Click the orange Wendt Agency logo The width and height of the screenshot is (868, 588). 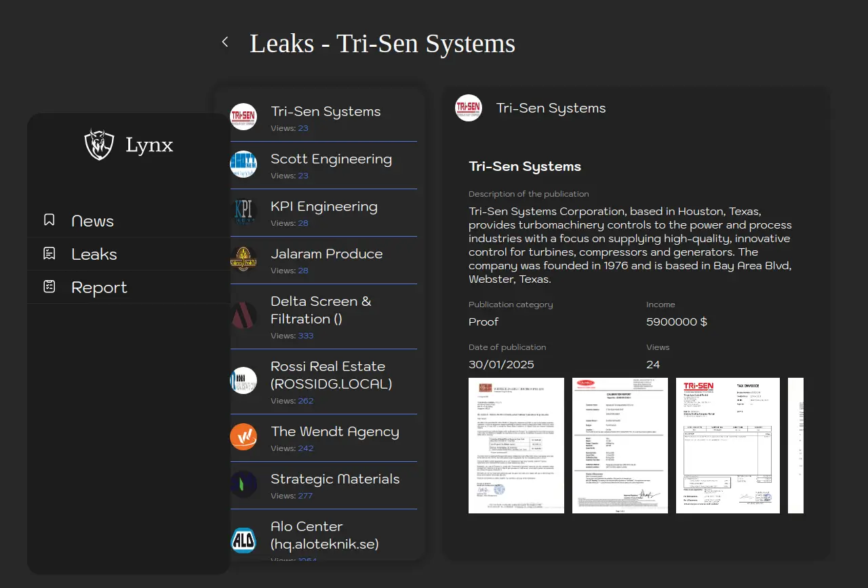243,437
